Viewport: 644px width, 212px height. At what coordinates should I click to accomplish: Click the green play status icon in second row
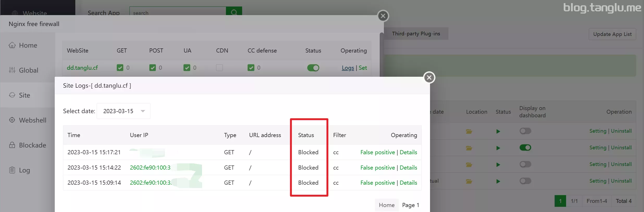498,148
